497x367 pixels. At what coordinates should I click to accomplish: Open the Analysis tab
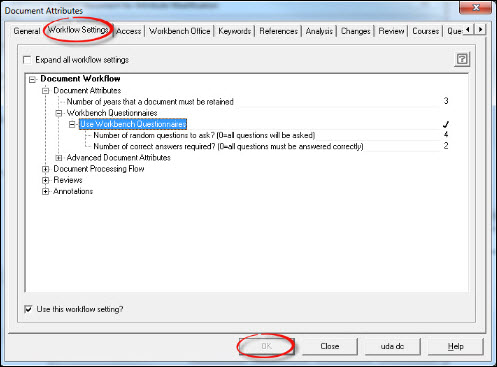[x=319, y=31]
